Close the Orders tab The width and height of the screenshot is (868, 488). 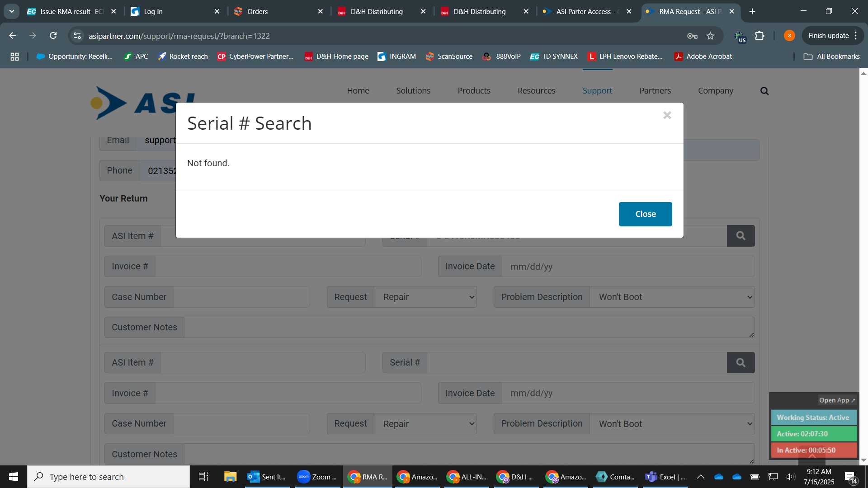tap(321, 11)
